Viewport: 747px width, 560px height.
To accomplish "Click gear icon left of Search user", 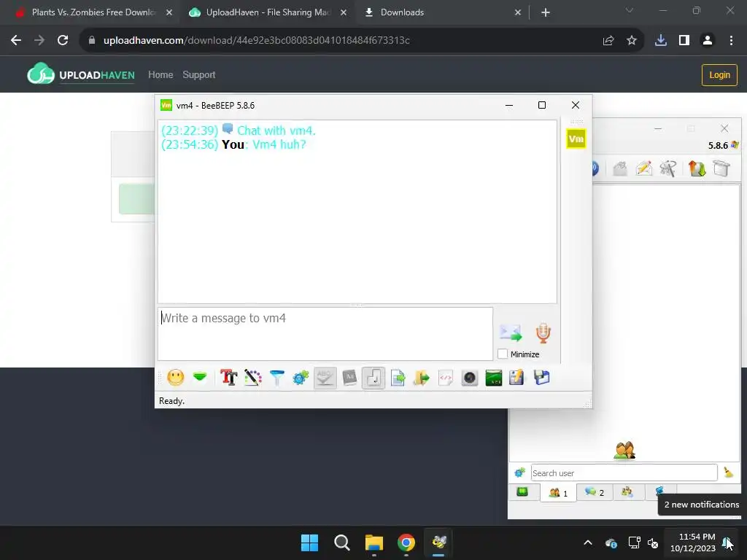I will (x=519, y=472).
